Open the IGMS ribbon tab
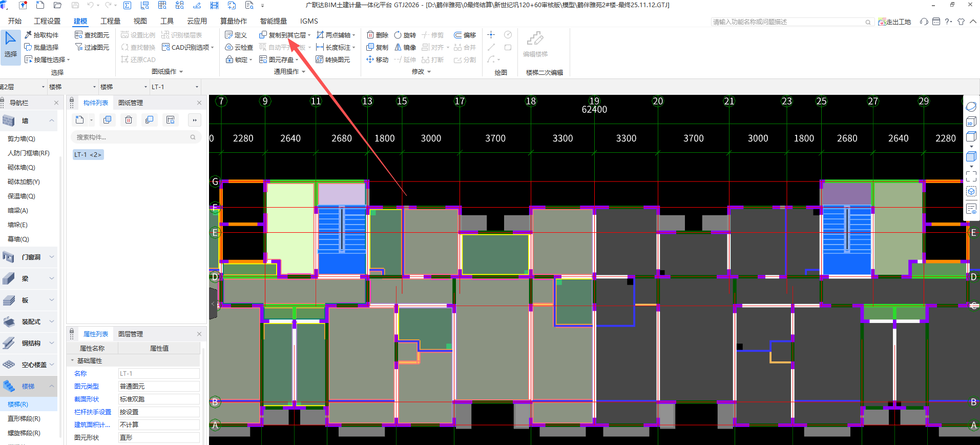Image resolution: width=980 pixels, height=445 pixels. tap(309, 21)
